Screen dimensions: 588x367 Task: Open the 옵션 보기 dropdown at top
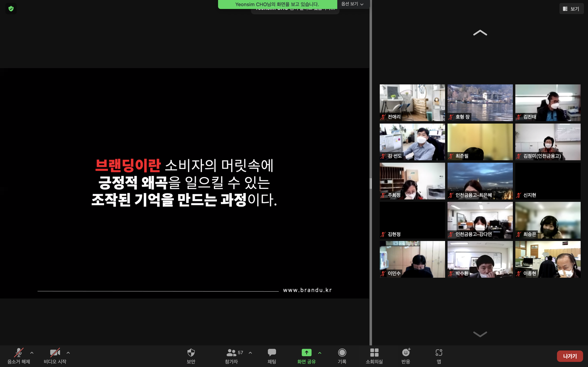pos(352,4)
